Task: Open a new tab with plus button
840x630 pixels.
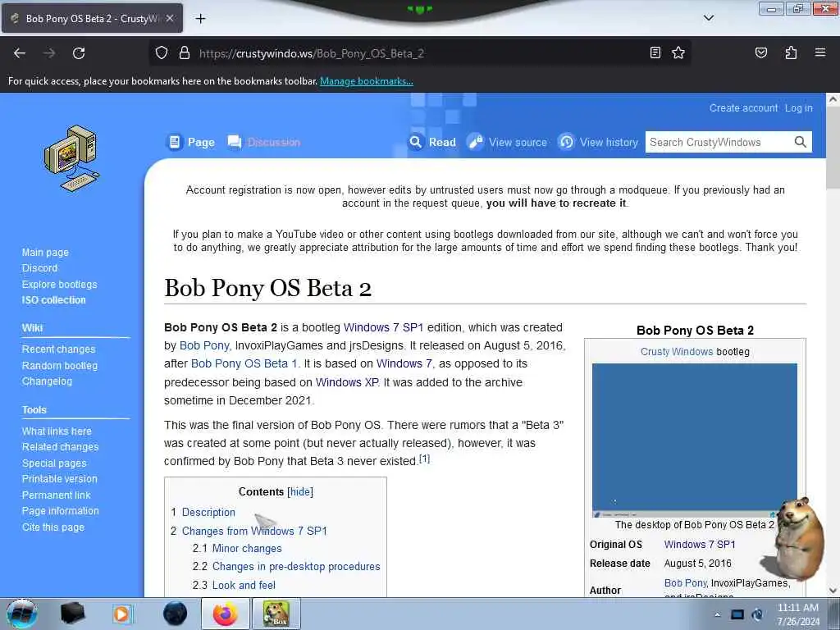Action: coord(200,19)
